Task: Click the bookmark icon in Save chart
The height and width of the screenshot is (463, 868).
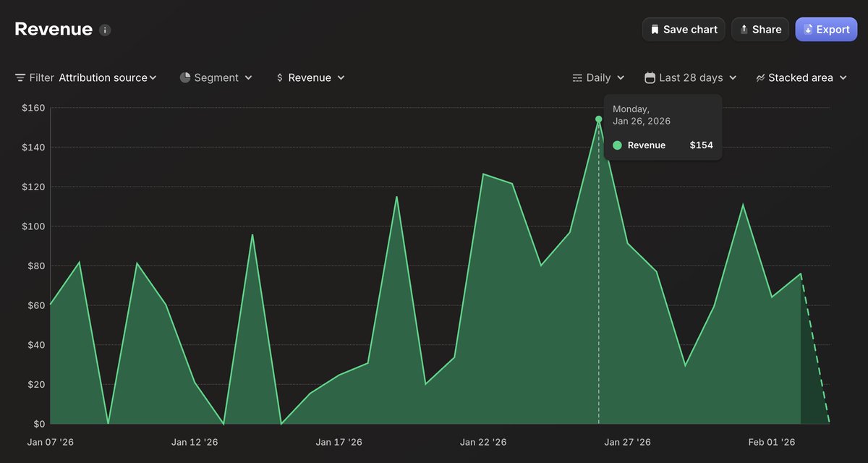Action: pos(655,30)
